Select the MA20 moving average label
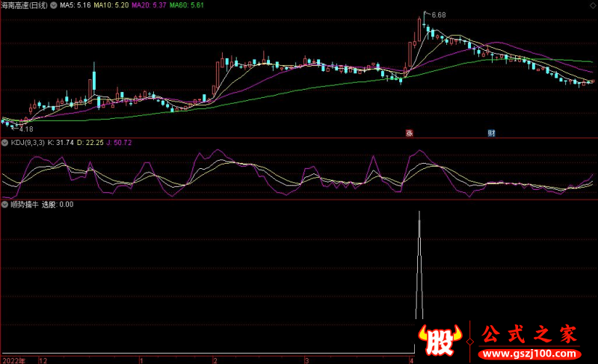 click(x=147, y=5)
